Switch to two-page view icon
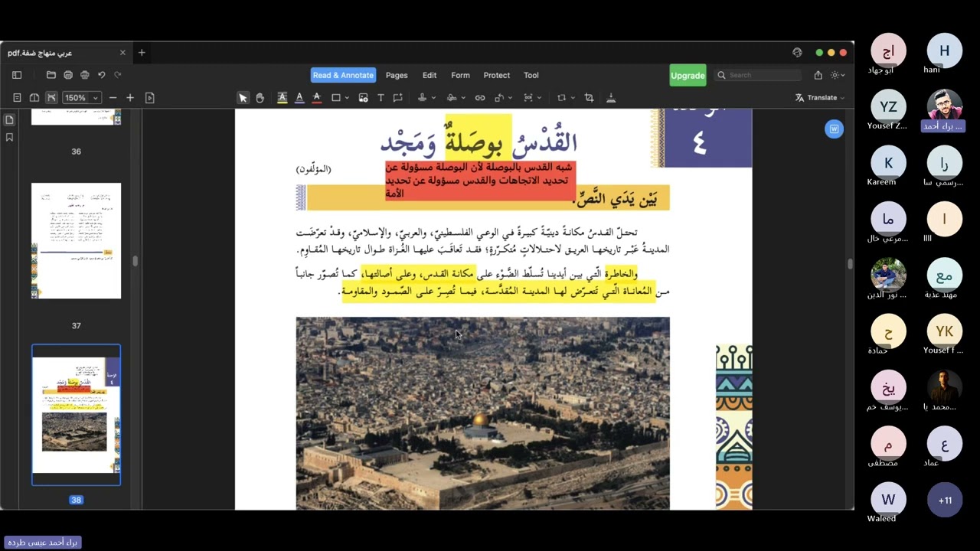The width and height of the screenshot is (980, 551). pos(34,98)
